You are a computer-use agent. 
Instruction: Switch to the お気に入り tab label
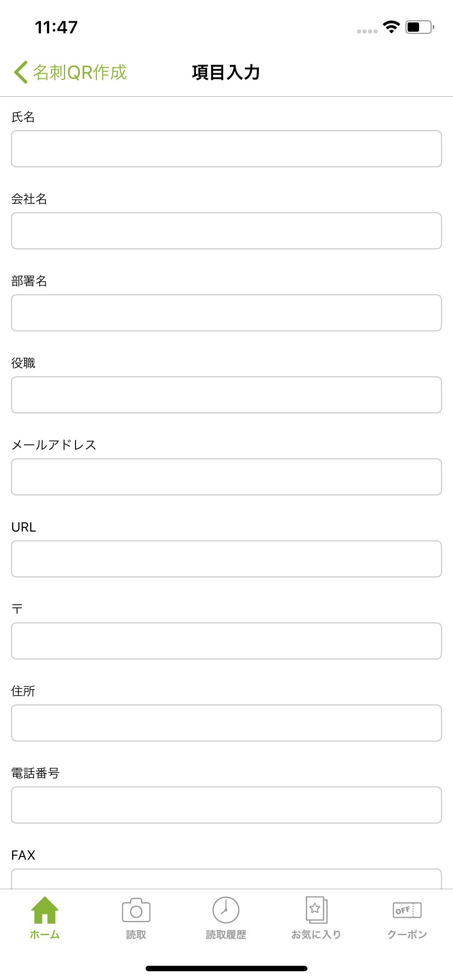pyautogui.click(x=316, y=935)
